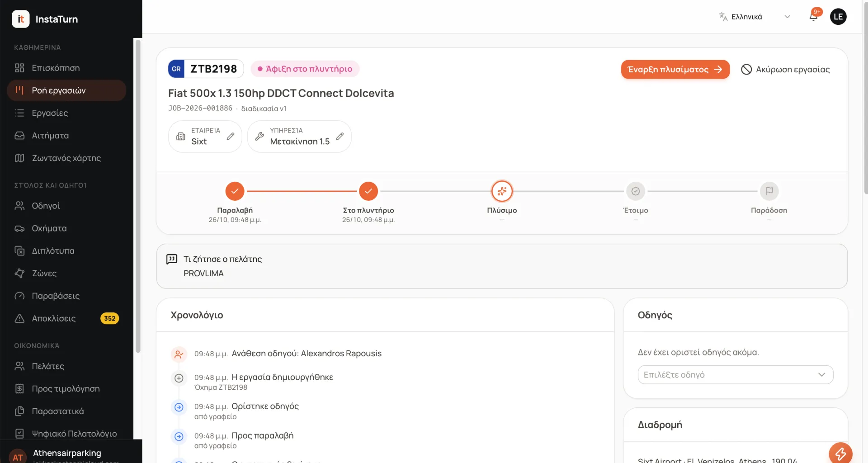Viewport: 868px width, 463px height.
Task: Open the notifications bell
Action: [x=813, y=17]
